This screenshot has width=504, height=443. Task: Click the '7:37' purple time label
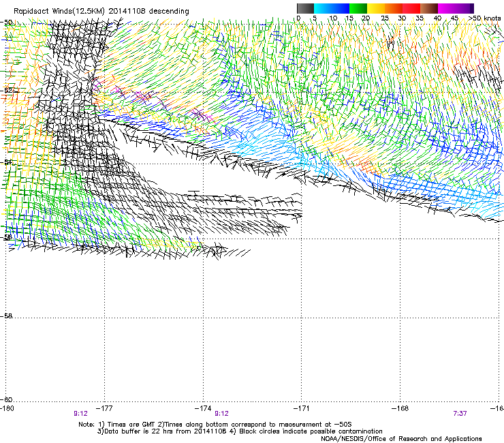tap(460, 414)
